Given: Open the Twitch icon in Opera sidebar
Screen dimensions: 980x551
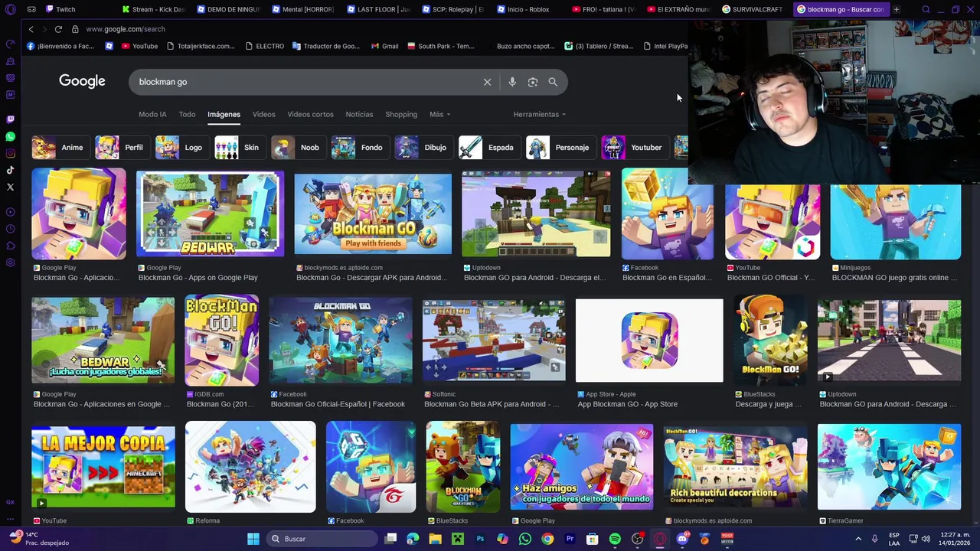Looking at the screenshot, I should pos(10,119).
